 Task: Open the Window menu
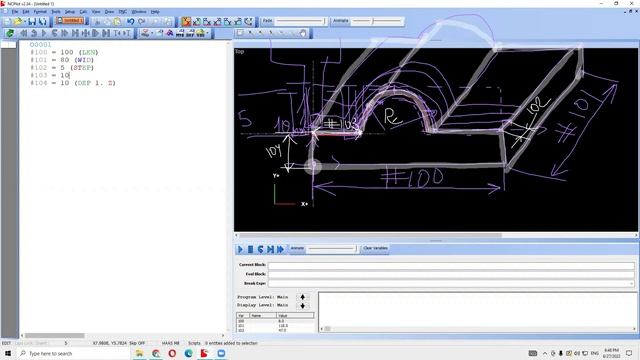tap(139, 11)
